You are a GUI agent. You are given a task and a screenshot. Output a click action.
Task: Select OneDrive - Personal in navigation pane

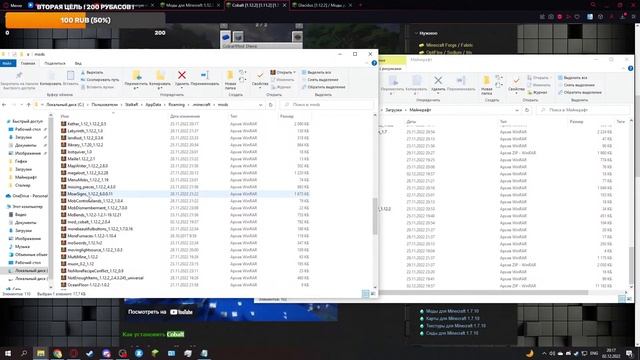click(27, 196)
